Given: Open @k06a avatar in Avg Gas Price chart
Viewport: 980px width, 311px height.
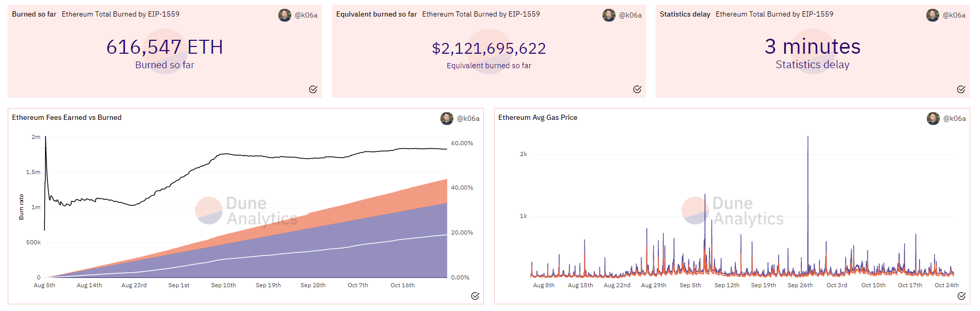Looking at the screenshot, I should pyautogui.click(x=933, y=118).
